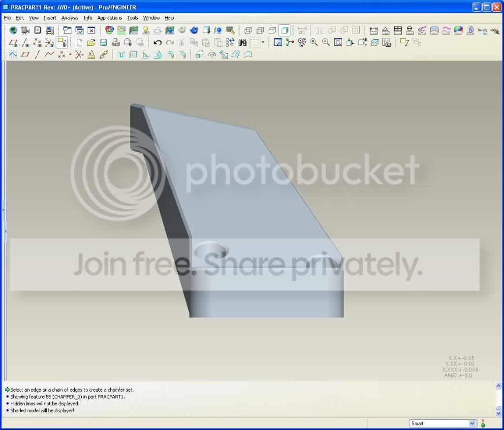Open the Window menu
Viewport: 504px width, 430px height.
click(152, 18)
